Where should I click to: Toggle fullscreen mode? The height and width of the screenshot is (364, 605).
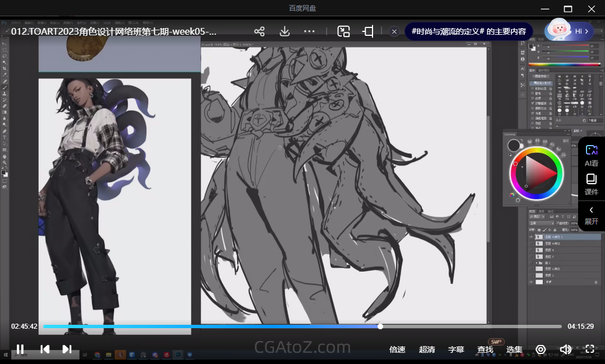pos(589,349)
